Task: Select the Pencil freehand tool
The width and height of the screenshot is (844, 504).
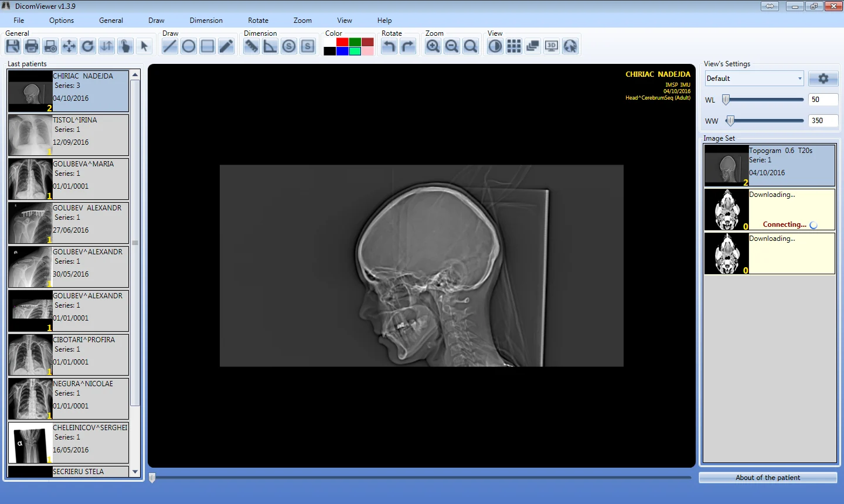Action: 226,46
